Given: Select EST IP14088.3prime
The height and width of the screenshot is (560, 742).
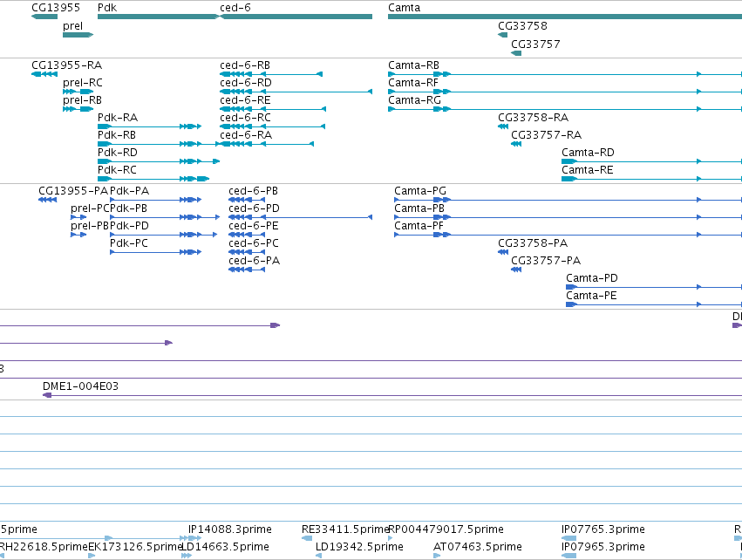Looking at the screenshot, I should tap(230, 529).
